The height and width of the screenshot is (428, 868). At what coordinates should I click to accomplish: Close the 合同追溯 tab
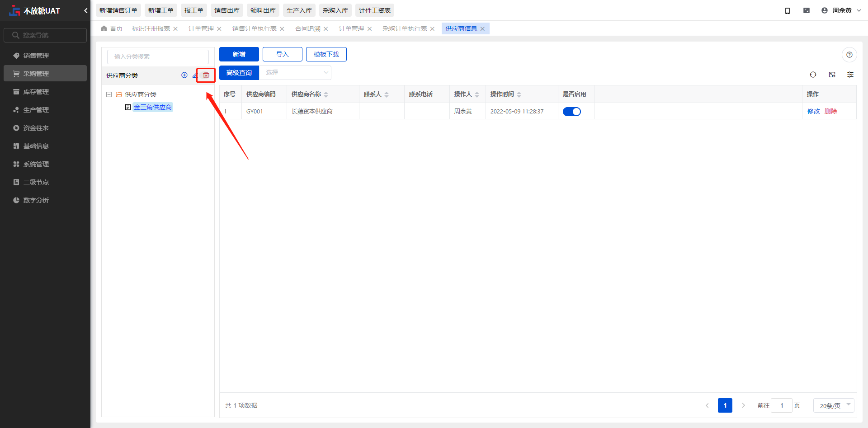pyautogui.click(x=325, y=28)
